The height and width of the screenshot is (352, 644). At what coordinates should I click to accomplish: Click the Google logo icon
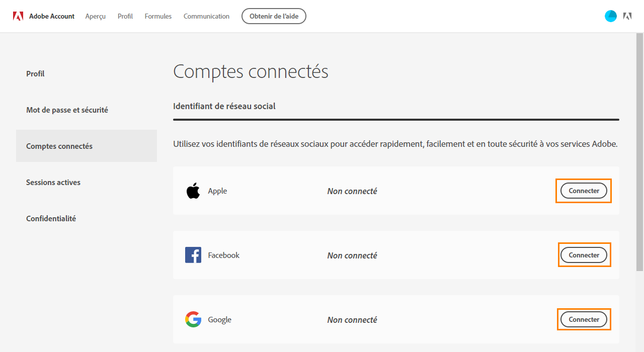click(x=193, y=320)
